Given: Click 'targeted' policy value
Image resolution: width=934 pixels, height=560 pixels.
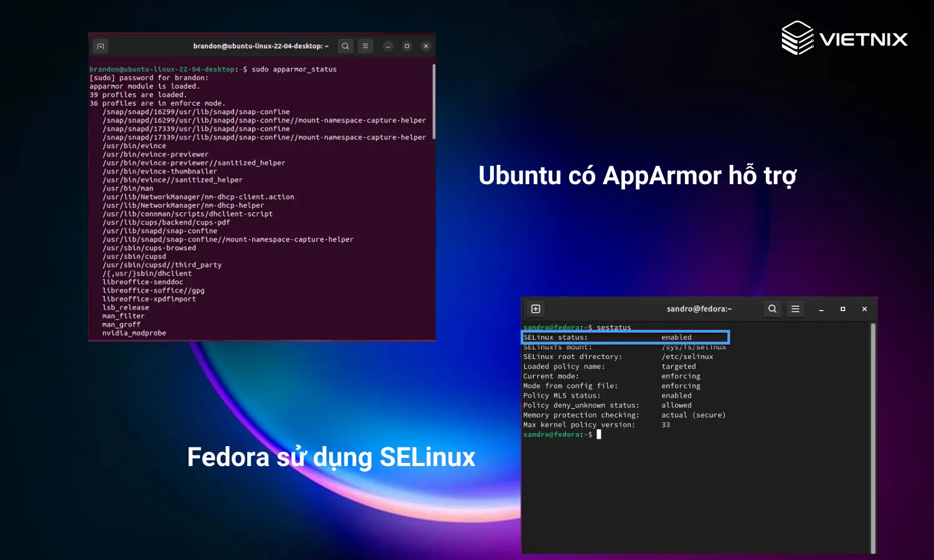Looking at the screenshot, I should pos(679,367).
